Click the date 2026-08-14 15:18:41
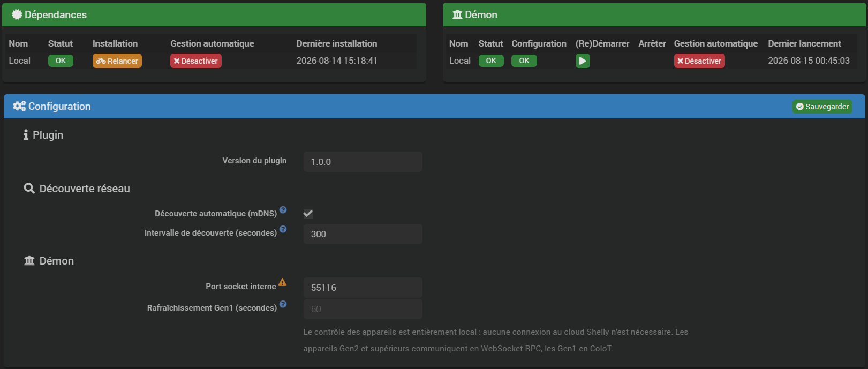This screenshot has width=868, height=369. coord(337,61)
